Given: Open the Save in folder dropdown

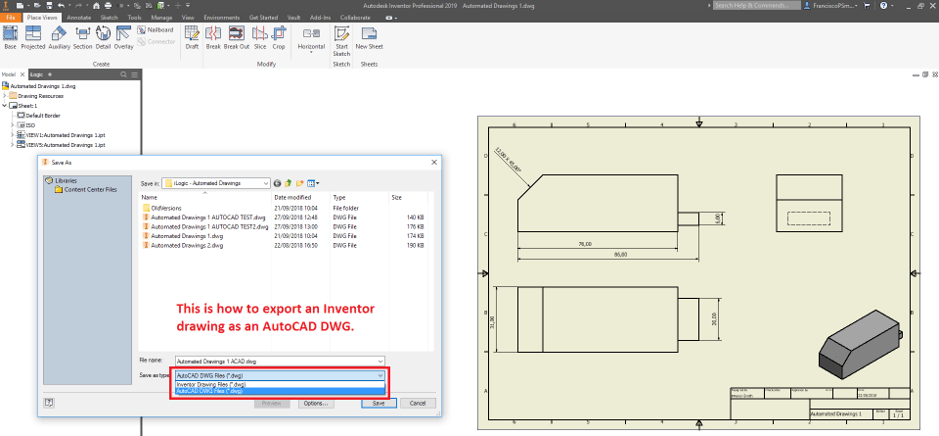Looking at the screenshot, I should pos(266,183).
